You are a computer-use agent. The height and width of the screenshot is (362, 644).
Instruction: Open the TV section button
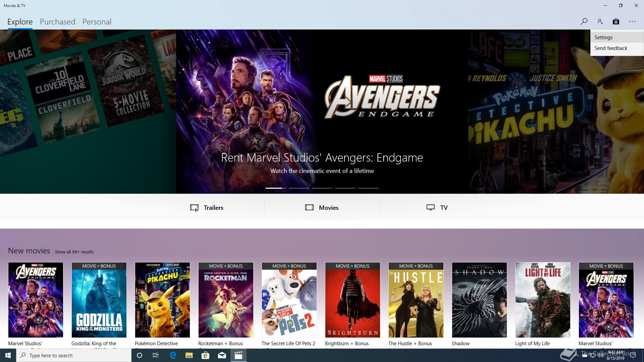pyautogui.click(x=437, y=207)
